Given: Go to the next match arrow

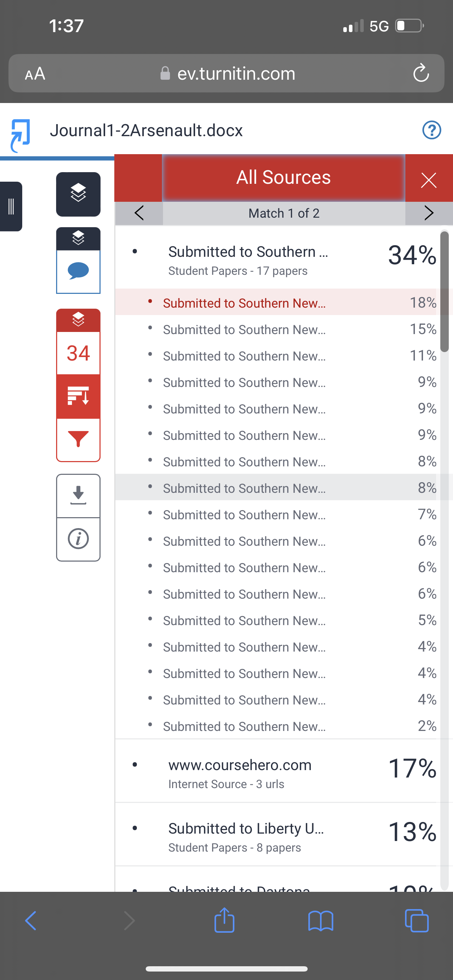Looking at the screenshot, I should pos(429,213).
